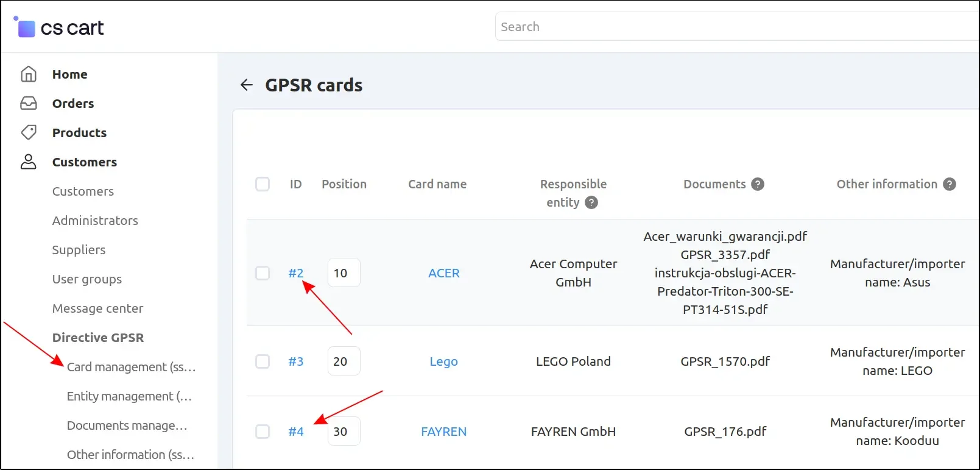Go back using the left arrow icon

coord(247,85)
